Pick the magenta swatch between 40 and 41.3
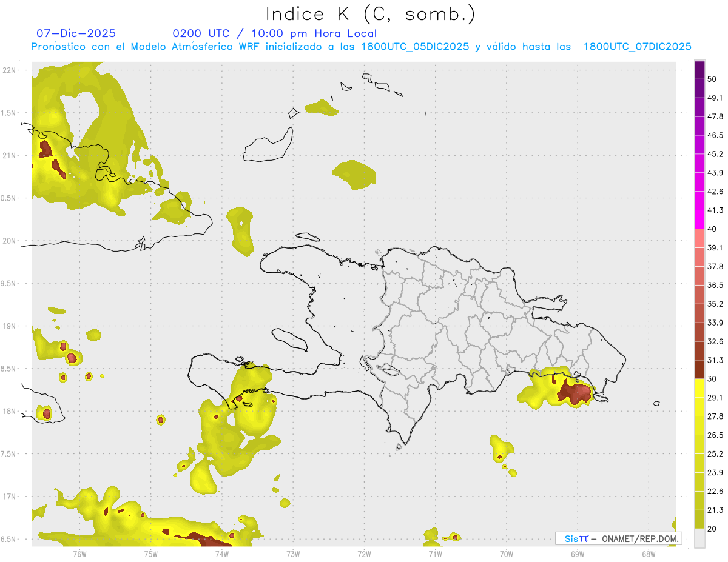This screenshot has height=562, width=728. [699, 219]
